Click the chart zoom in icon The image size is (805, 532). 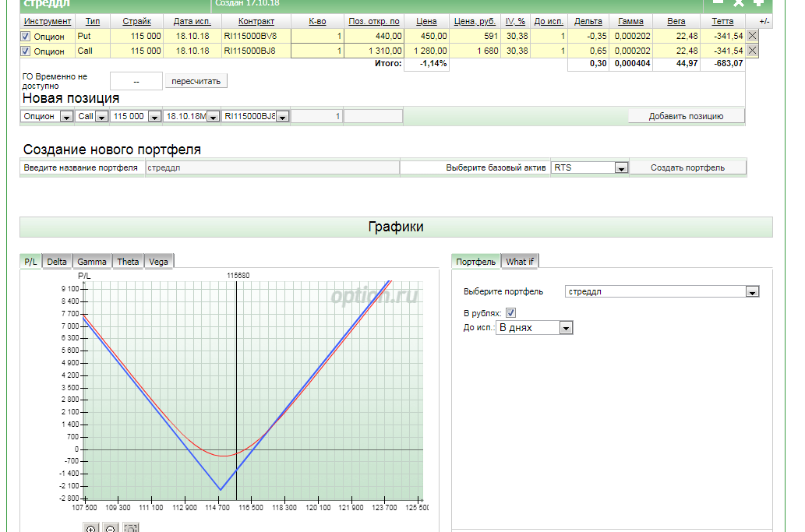pyautogui.click(x=90, y=529)
